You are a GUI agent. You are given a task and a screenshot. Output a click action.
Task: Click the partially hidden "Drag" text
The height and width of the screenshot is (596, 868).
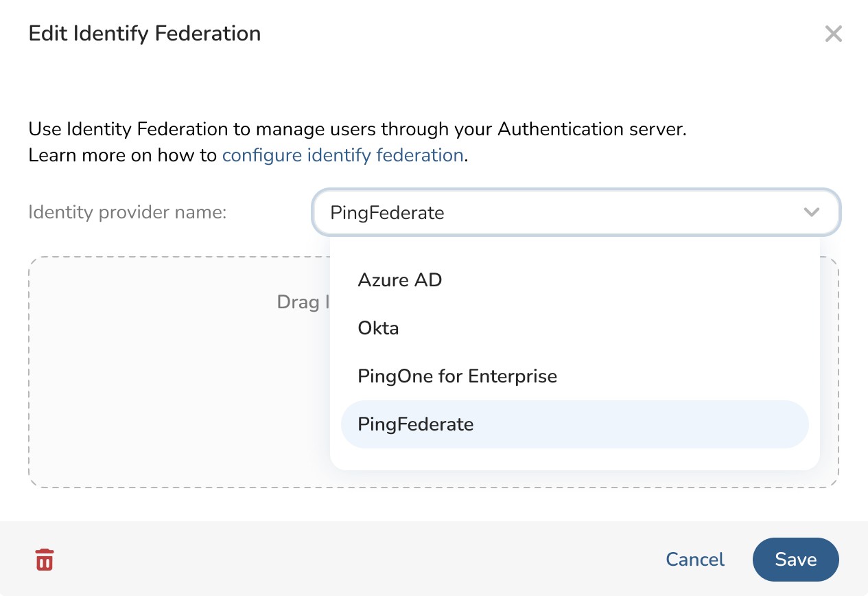(298, 302)
